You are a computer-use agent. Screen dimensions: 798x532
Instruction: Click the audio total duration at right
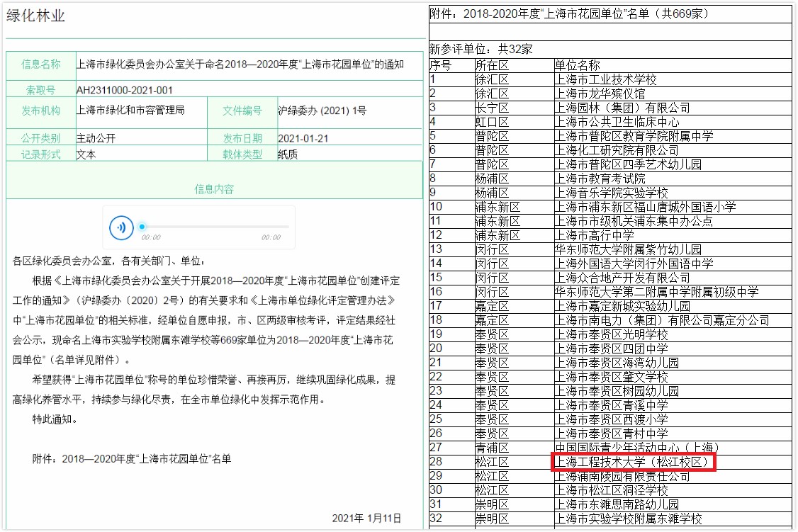[x=271, y=238]
